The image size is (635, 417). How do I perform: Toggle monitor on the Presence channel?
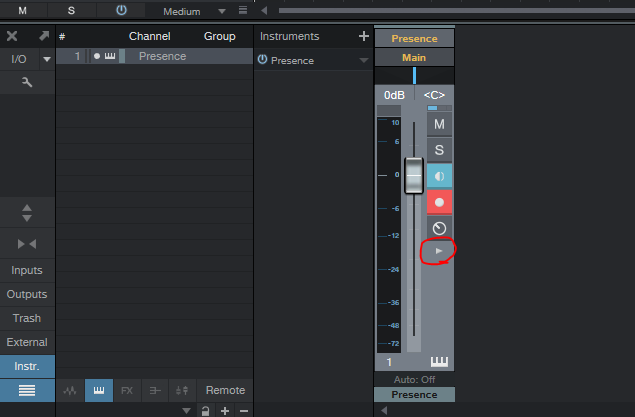(439, 176)
